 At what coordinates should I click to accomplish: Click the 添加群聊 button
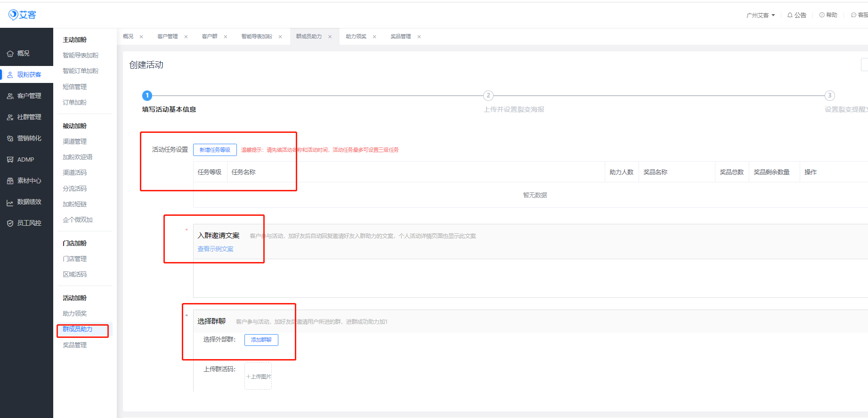point(261,340)
